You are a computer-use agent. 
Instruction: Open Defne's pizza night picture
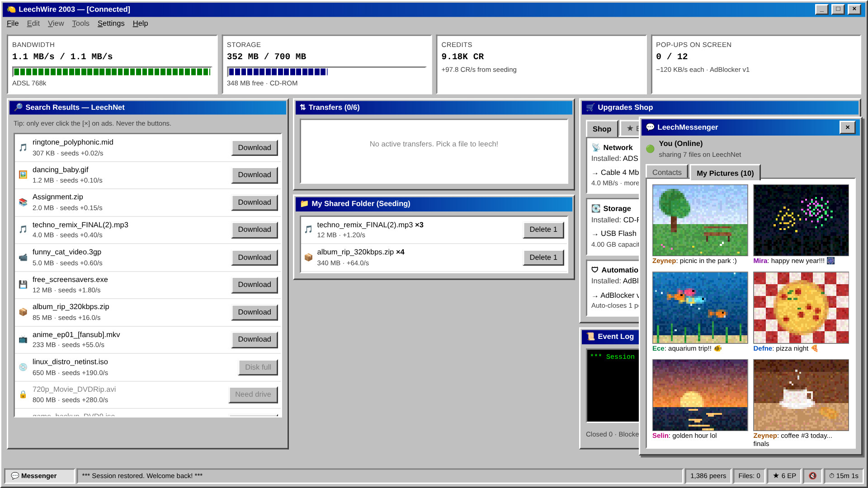801,308
